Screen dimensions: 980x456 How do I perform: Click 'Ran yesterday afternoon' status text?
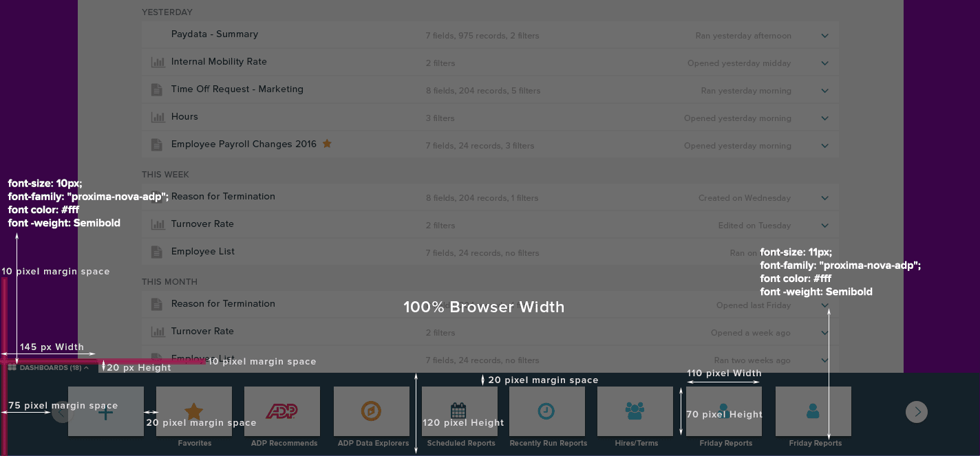pos(743,36)
